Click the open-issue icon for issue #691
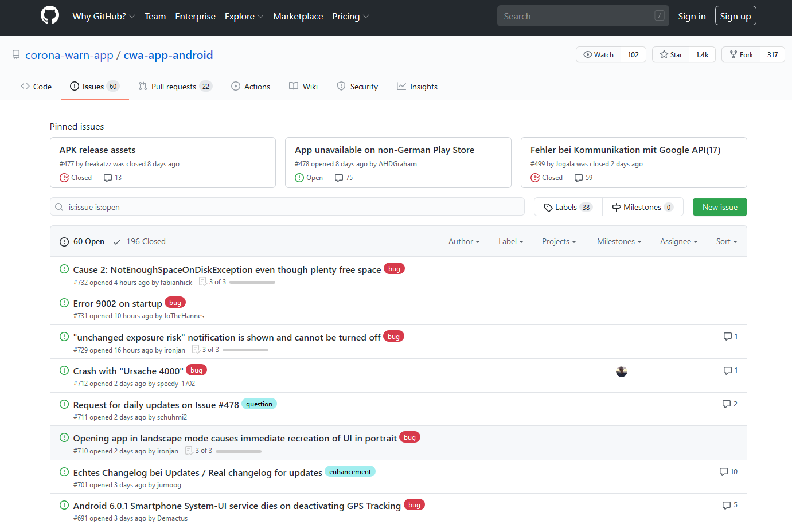The image size is (792, 532). click(x=64, y=505)
